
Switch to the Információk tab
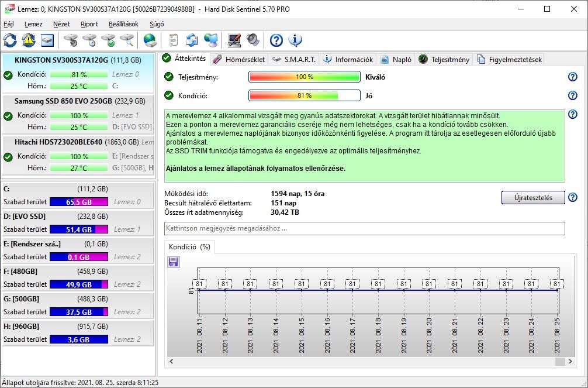point(348,59)
